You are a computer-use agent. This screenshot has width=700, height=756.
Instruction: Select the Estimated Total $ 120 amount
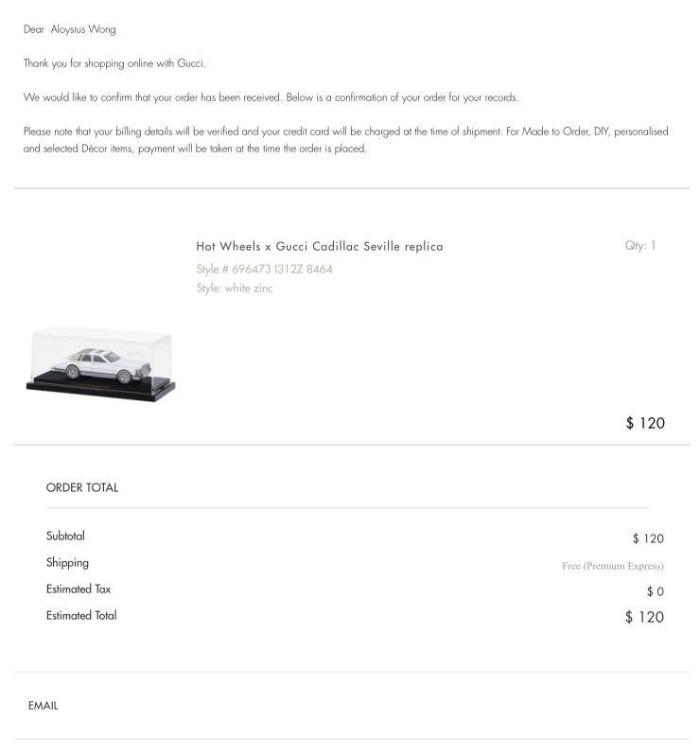pos(644,617)
